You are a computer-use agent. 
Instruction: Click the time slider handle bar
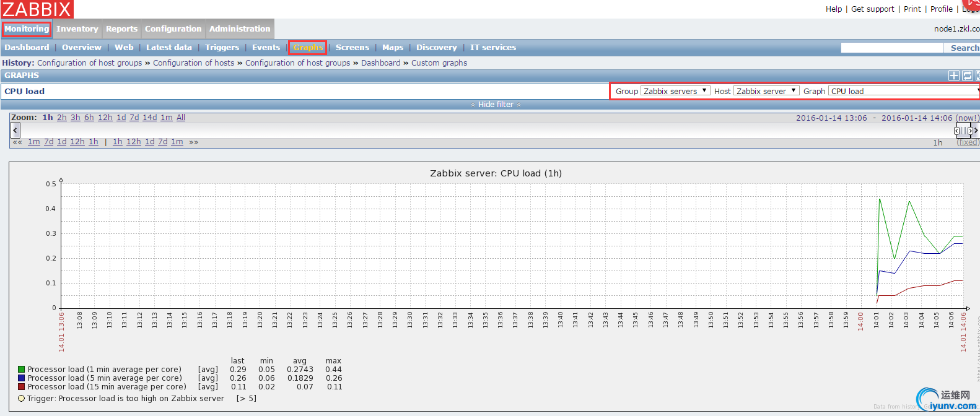pos(963,130)
